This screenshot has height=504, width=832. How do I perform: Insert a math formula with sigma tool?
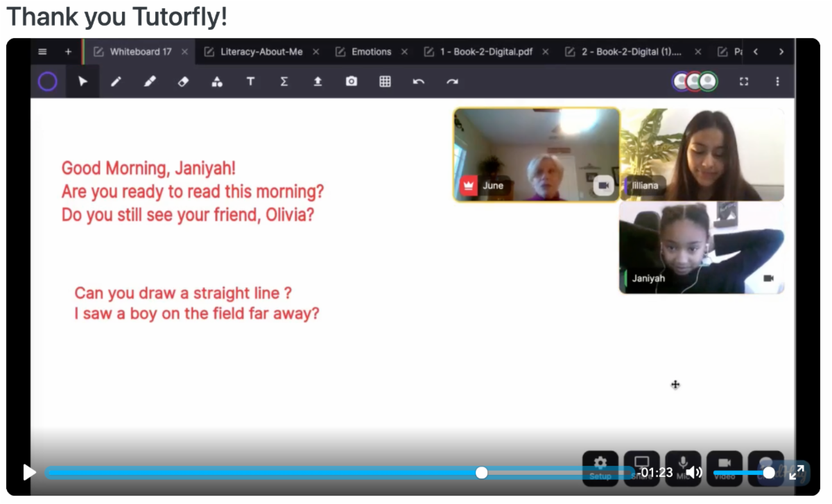(284, 82)
